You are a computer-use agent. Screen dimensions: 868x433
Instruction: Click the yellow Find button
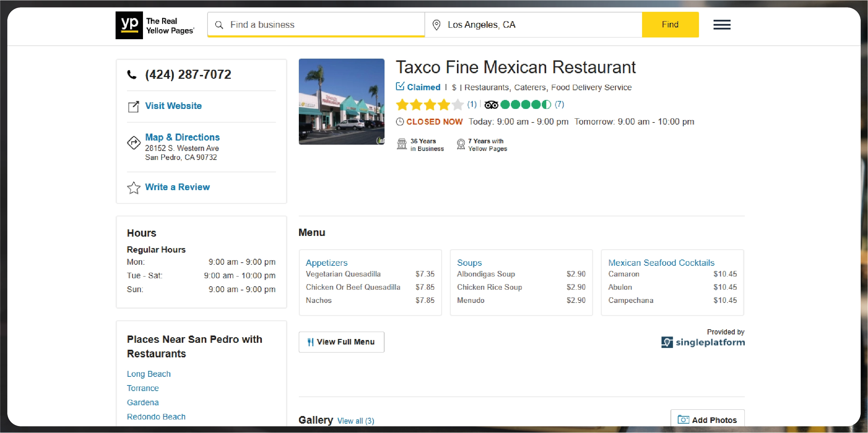click(x=670, y=25)
